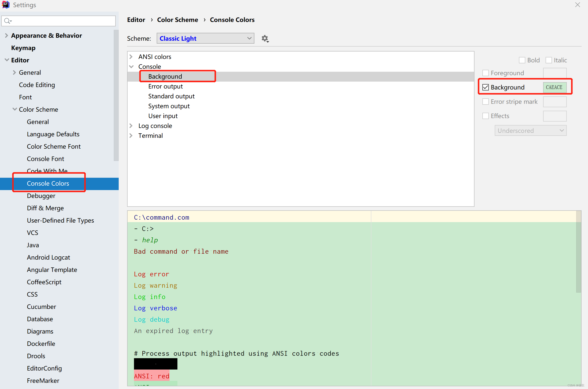
Task: Click Color Scheme breadcrumb link
Action: tap(177, 20)
